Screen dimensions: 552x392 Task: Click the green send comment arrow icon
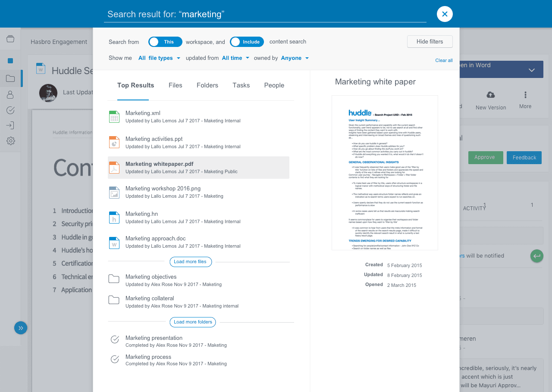536,256
